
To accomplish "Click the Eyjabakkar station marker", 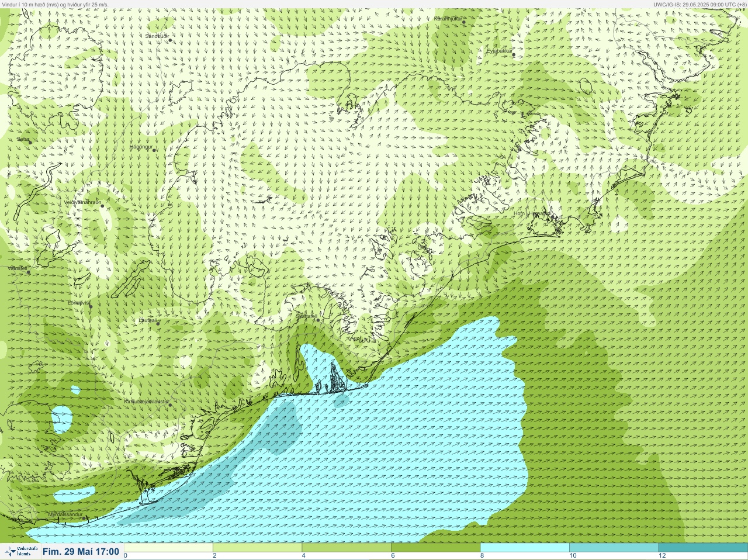I will click(x=514, y=55).
